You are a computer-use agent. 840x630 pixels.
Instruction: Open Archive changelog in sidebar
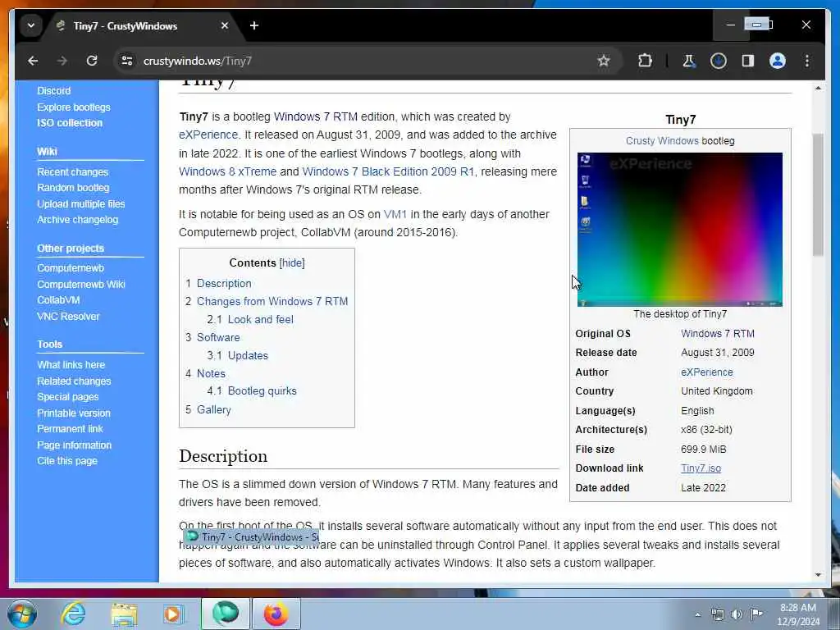point(77,220)
